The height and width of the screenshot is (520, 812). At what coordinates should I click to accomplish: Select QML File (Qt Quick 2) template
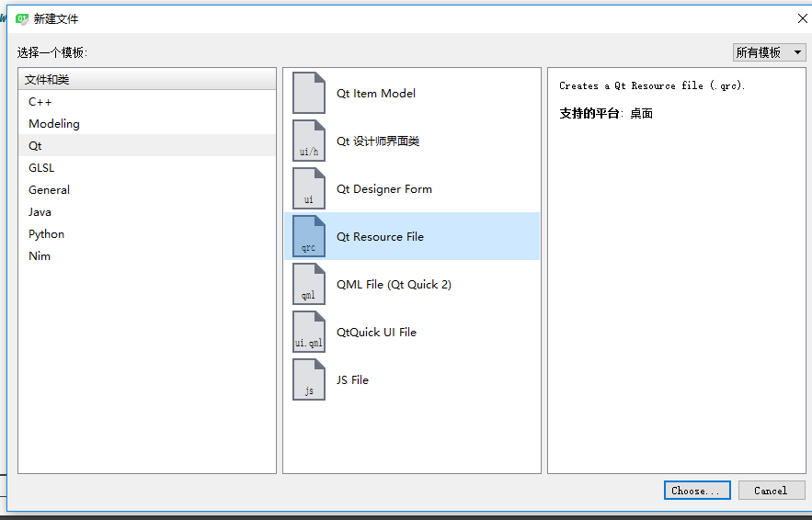(x=412, y=284)
